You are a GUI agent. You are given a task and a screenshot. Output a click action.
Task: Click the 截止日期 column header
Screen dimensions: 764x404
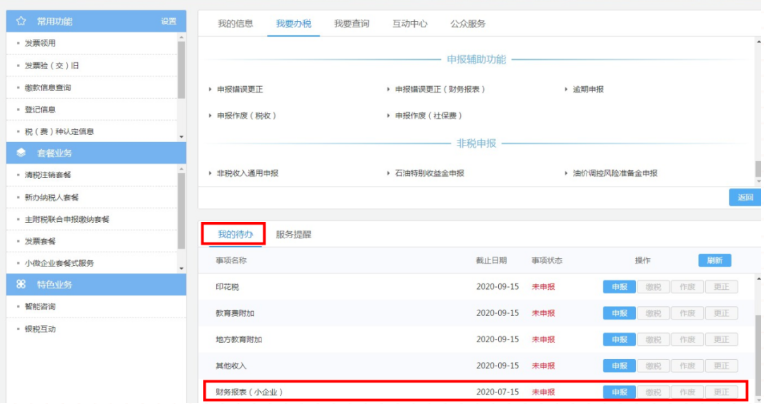(491, 260)
